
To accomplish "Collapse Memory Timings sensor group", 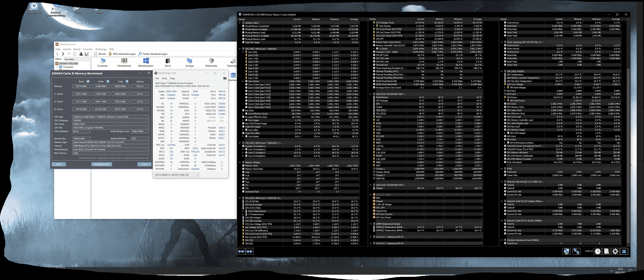I will tap(240, 163).
